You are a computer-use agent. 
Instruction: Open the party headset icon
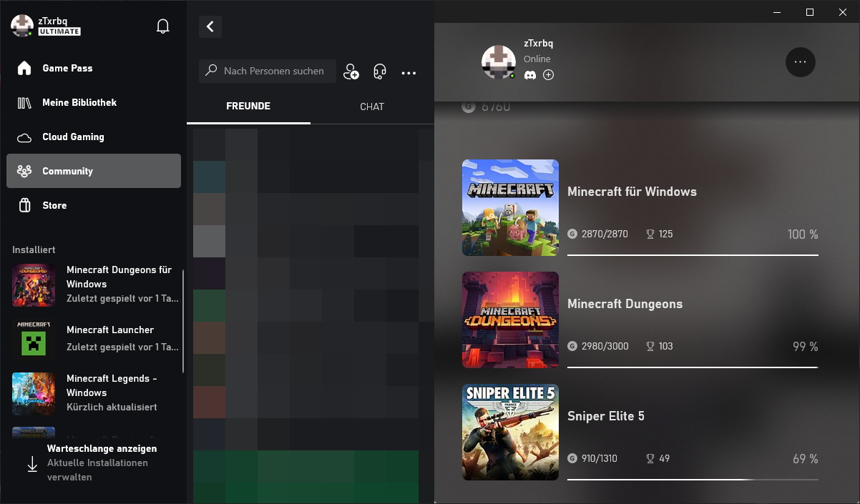pos(380,71)
